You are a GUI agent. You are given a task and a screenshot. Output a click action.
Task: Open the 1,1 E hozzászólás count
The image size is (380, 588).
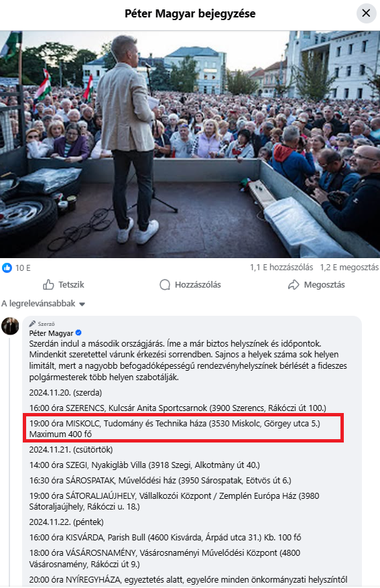pos(281,268)
